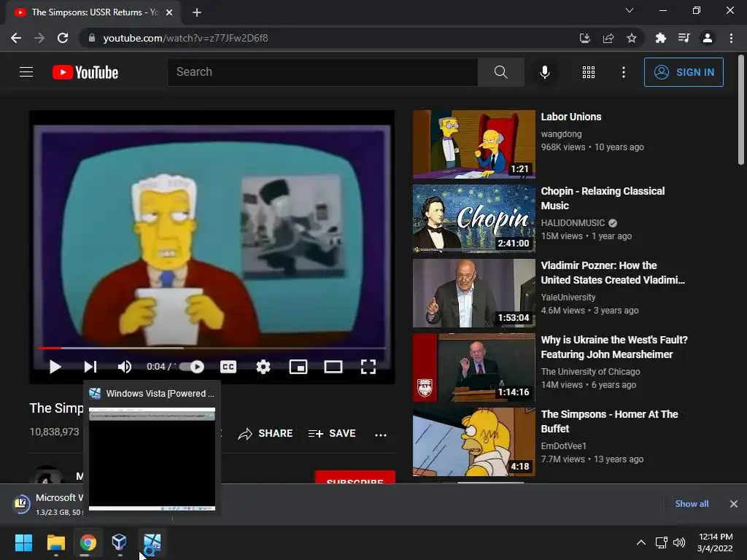
Task: Switch to theater mode
Action: (x=333, y=367)
